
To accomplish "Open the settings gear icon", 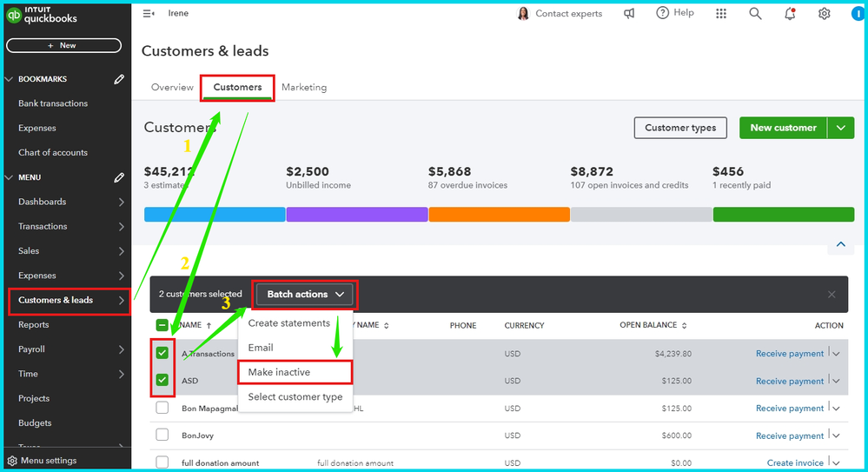I will pyautogui.click(x=825, y=13).
